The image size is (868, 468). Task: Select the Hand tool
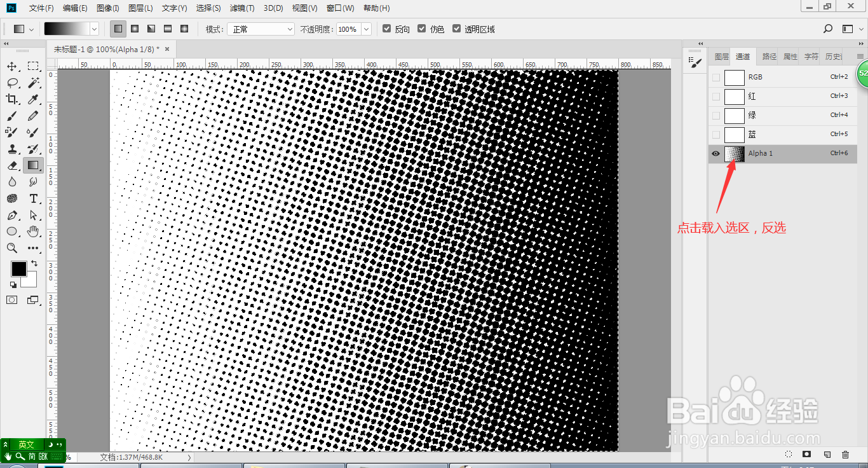pyautogui.click(x=33, y=231)
